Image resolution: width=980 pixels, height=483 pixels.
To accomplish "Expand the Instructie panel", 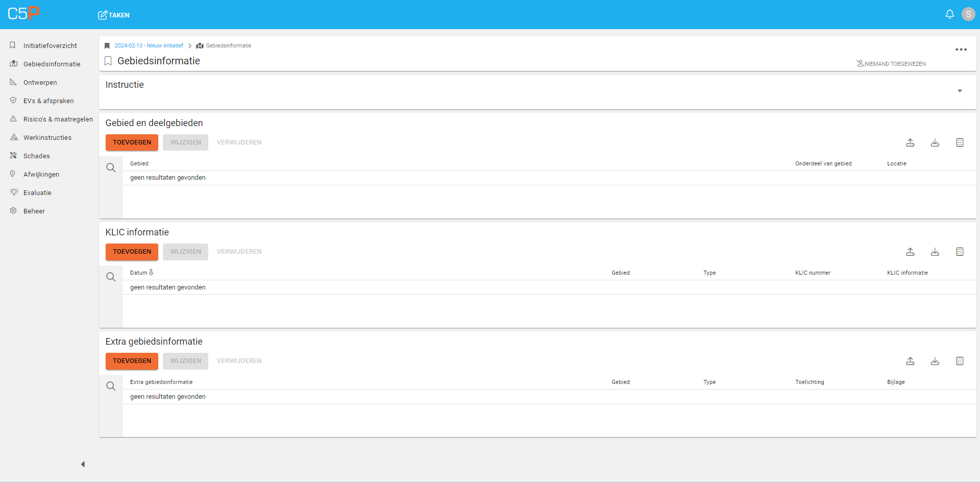I will point(960,91).
